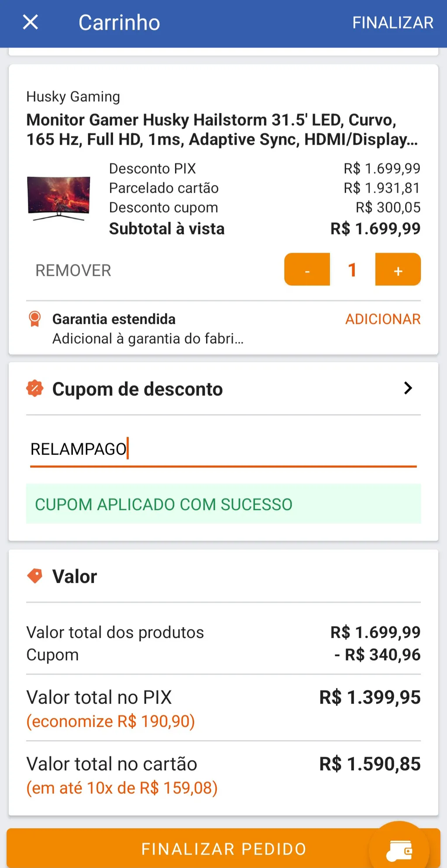447x868 pixels.
Task: Add extended warranty with ADICIONAR
Action: 383,319
